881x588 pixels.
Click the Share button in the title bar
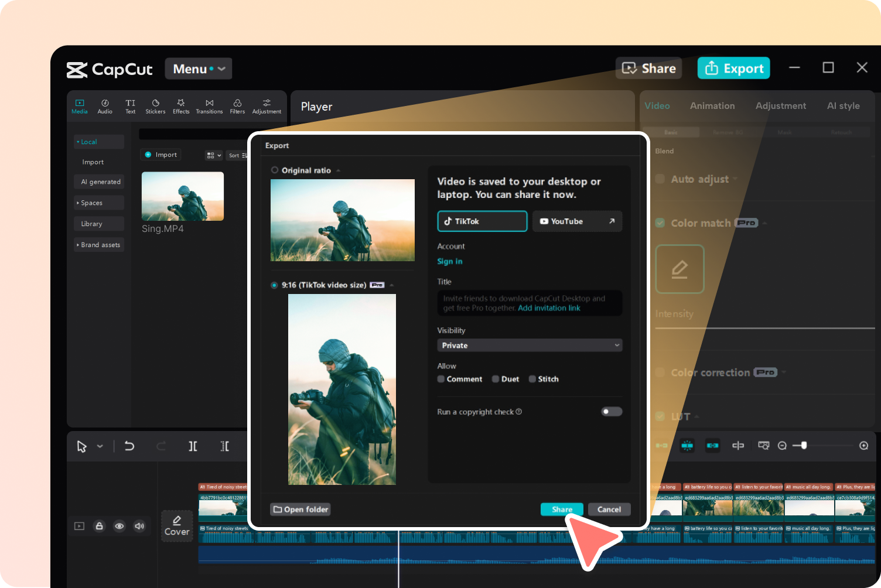tap(649, 69)
